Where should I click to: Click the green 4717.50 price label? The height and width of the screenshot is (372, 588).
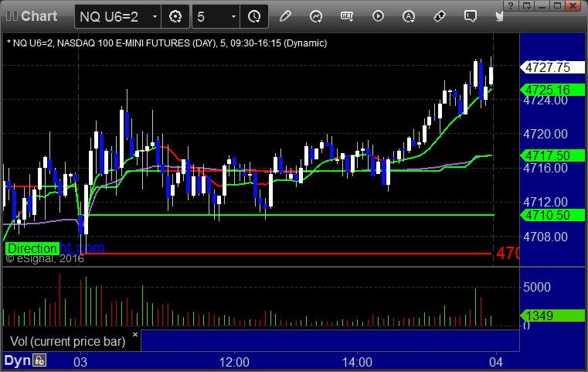pos(552,155)
